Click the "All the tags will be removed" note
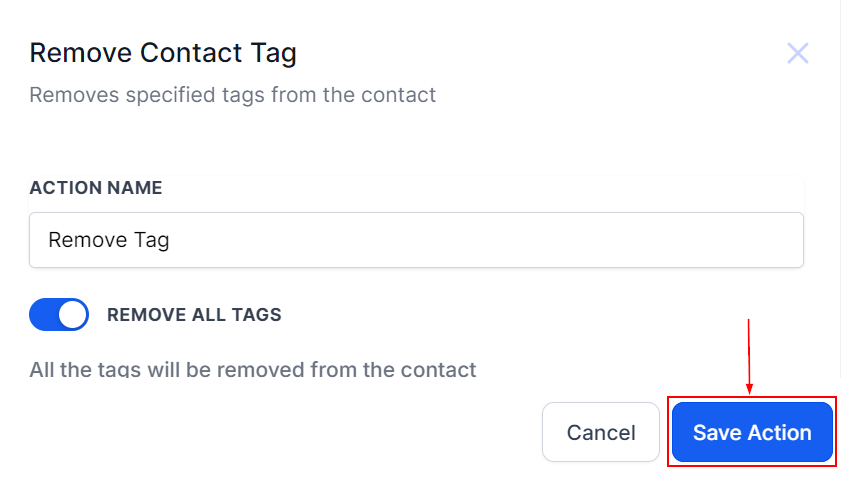Image resolution: width=841 pixels, height=479 pixels. pyautogui.click(x=253, y=370)
